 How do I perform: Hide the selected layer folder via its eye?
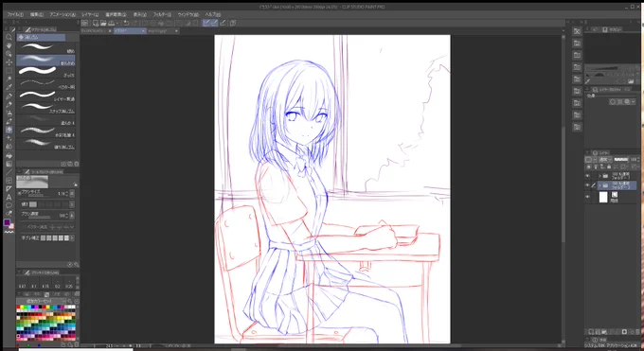point(587,185)
